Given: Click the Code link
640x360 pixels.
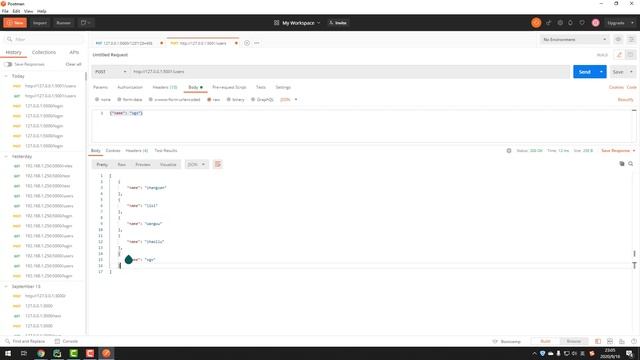Looking at the screenshot, I should point(631,87).
